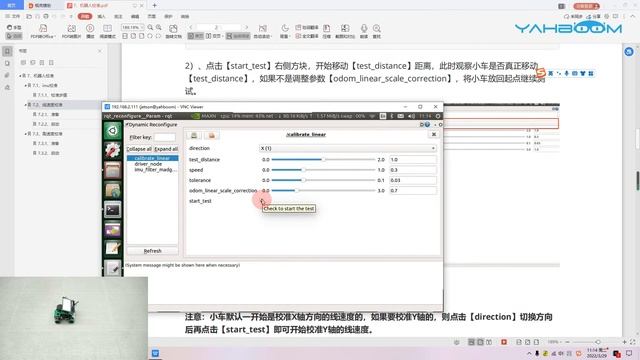Image resolution: width=640 pixels, height=360 pixels.
Task: Close the calibrate_linear parameter panel
Action: [x=434, y=134]
